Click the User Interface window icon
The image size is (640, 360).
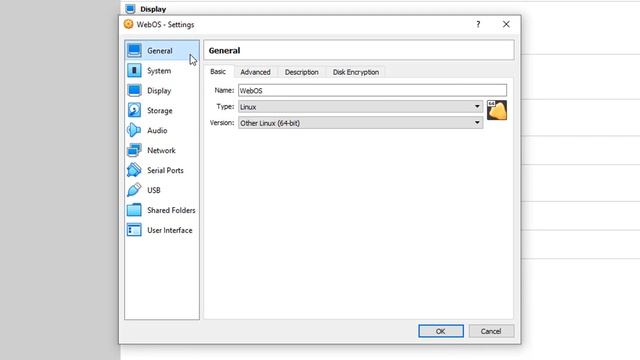pyautogui.click(x=134, y=230)
